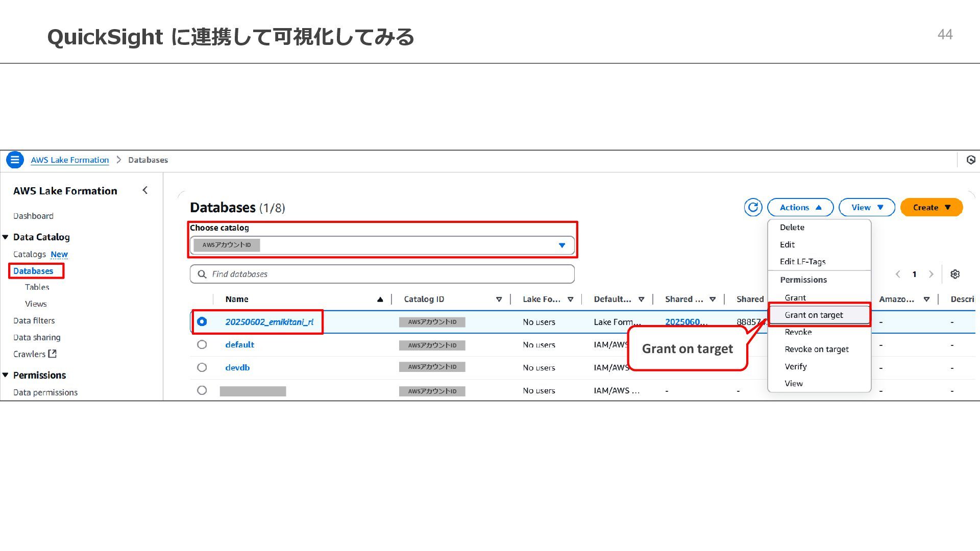Select radio button for 20250602_emikitani_rl
Viewport: 980px width, 551px height.
tap(202, 321)
